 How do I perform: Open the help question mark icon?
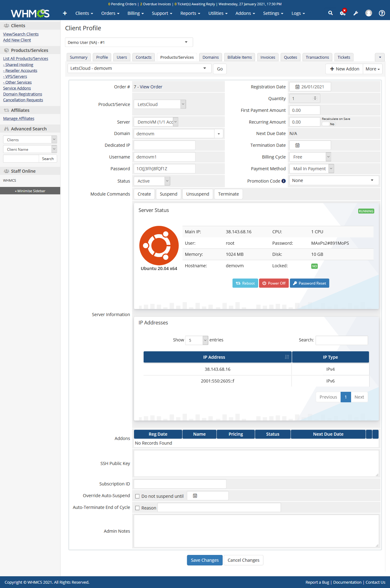tap(382, 13)
